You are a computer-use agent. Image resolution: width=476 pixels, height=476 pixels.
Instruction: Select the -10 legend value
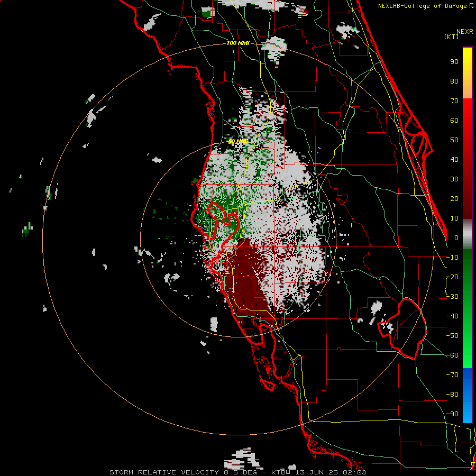(452, 258)
